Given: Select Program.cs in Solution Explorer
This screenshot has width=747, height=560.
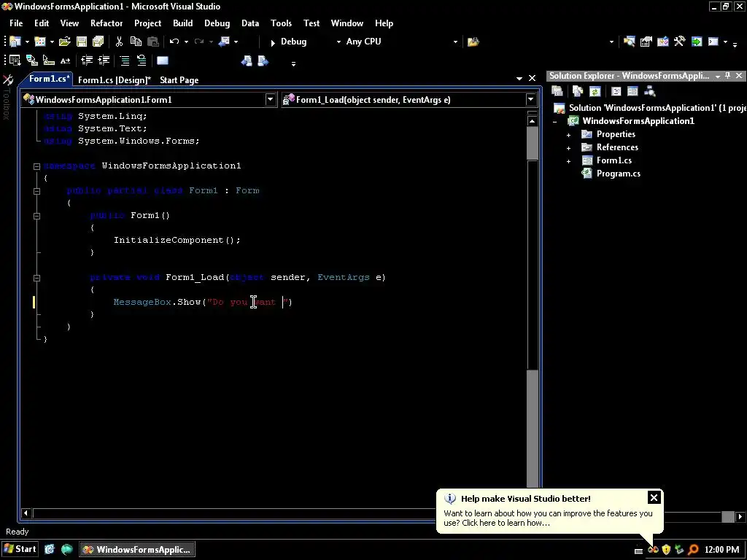Looking at the screenshot, I should click(x=619, y=174).
